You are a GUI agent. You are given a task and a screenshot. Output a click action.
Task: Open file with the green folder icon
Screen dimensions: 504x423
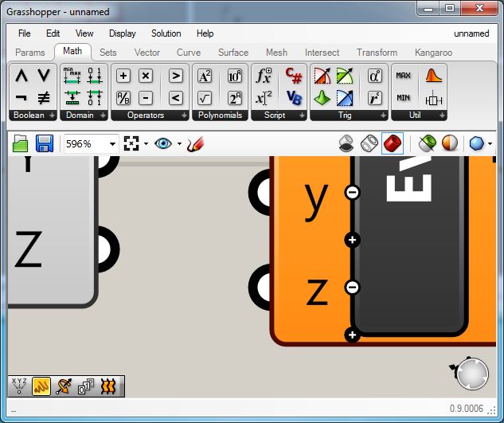coord(21,143)
